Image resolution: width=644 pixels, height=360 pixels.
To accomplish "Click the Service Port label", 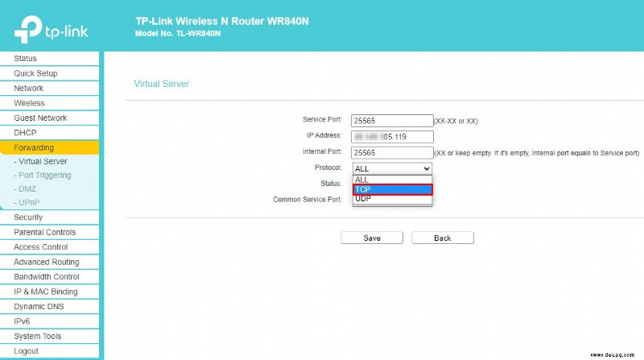I will [322, 119].
